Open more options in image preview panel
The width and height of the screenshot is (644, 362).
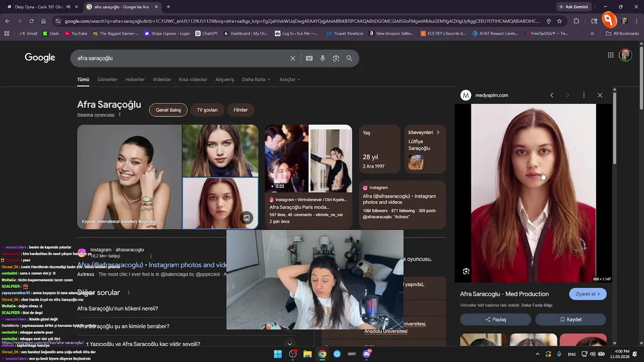click(x=584, y=95)
